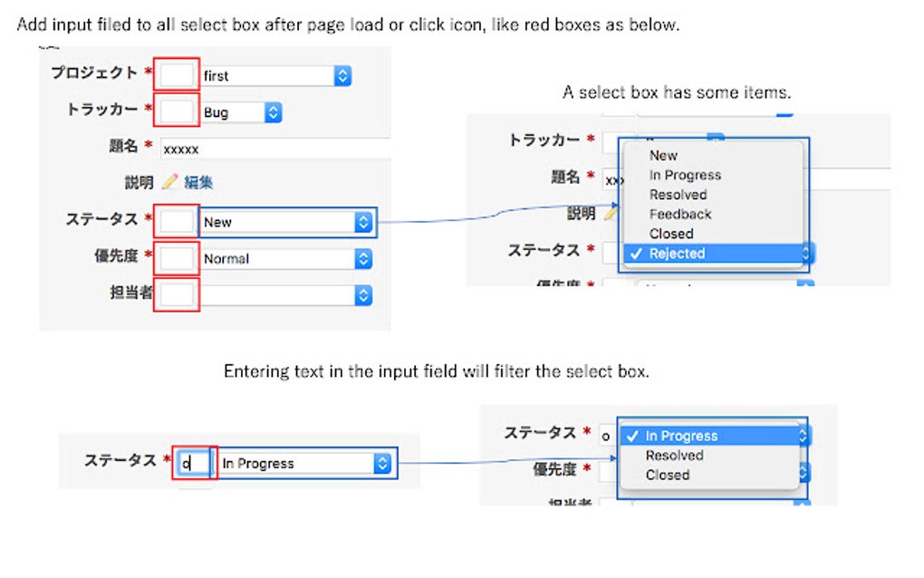Choose Resolved in the filtered status list
The height and width of the screenshot is (578, 924).
(673, 456)
